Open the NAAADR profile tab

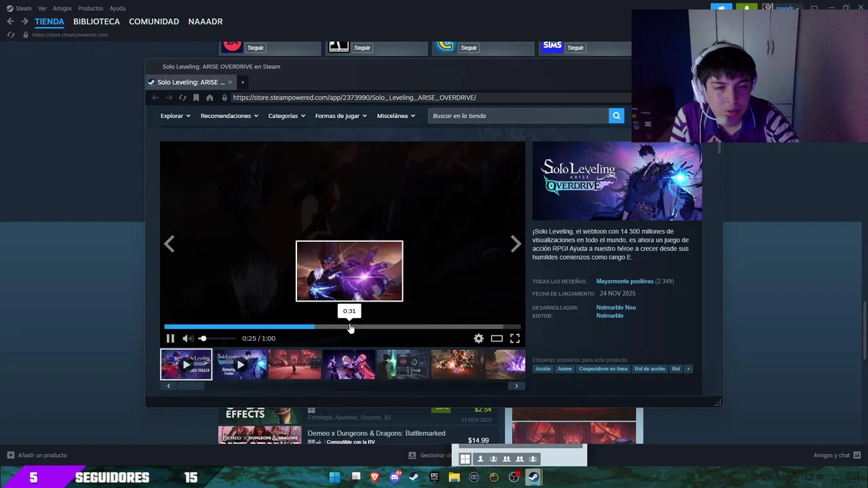(205, 22)
